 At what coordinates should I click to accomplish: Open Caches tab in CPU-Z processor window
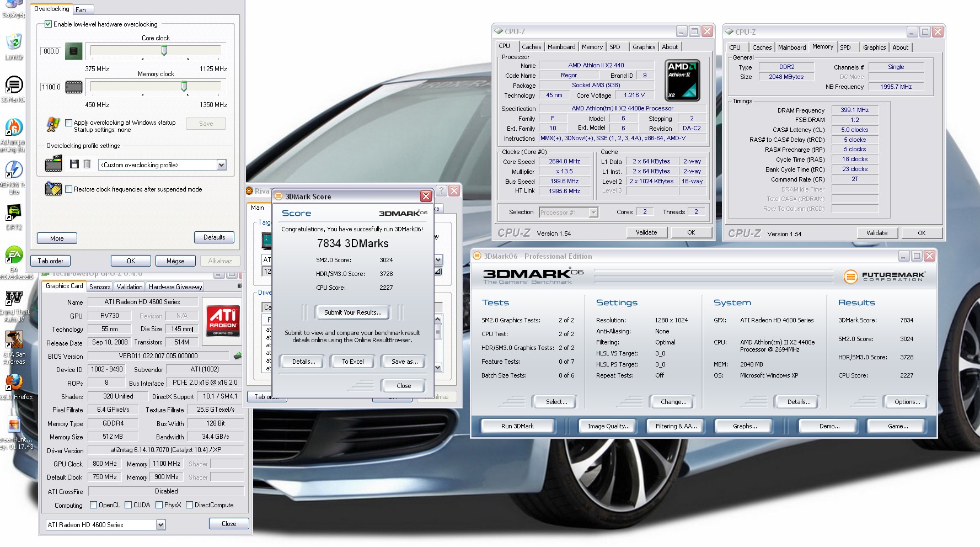(x=532, y=47)
